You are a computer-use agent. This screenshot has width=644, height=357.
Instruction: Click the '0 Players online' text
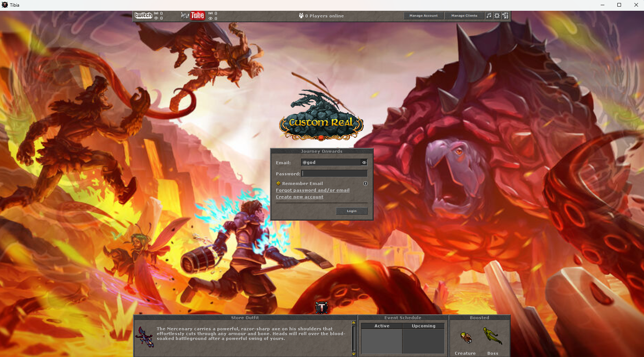(324, 16)
